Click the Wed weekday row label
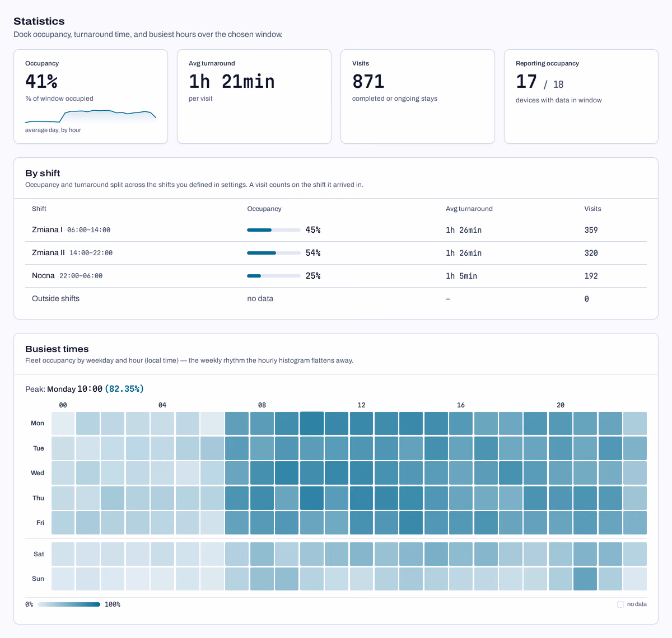This screenshot has width=672, height=638. (x=38, y=473)
